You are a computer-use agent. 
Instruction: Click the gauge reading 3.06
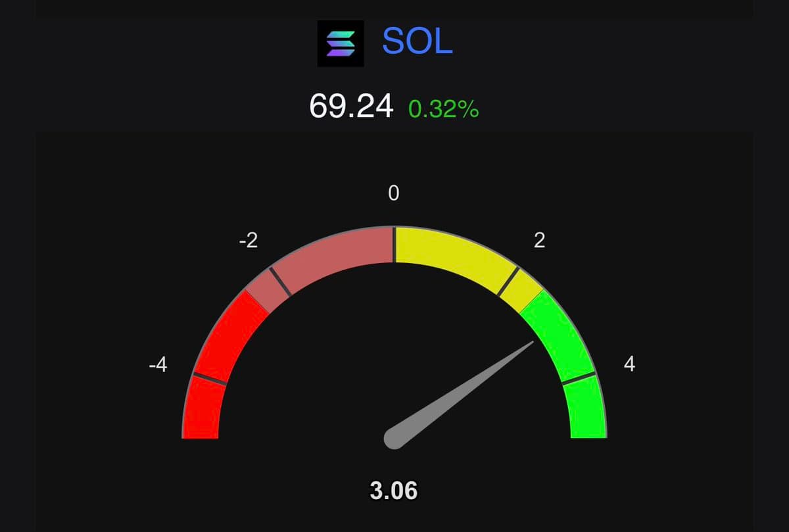click(x=394, y=490)
